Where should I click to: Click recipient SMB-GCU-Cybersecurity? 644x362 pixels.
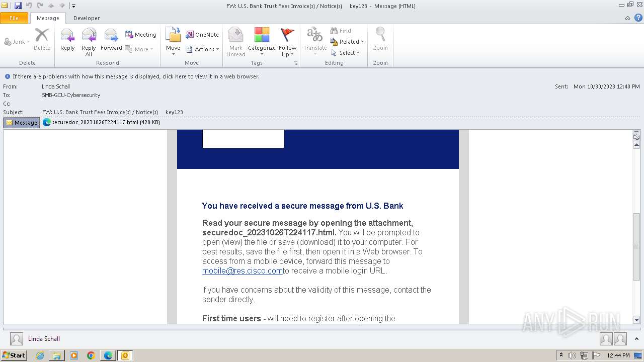tap(71, 95)
